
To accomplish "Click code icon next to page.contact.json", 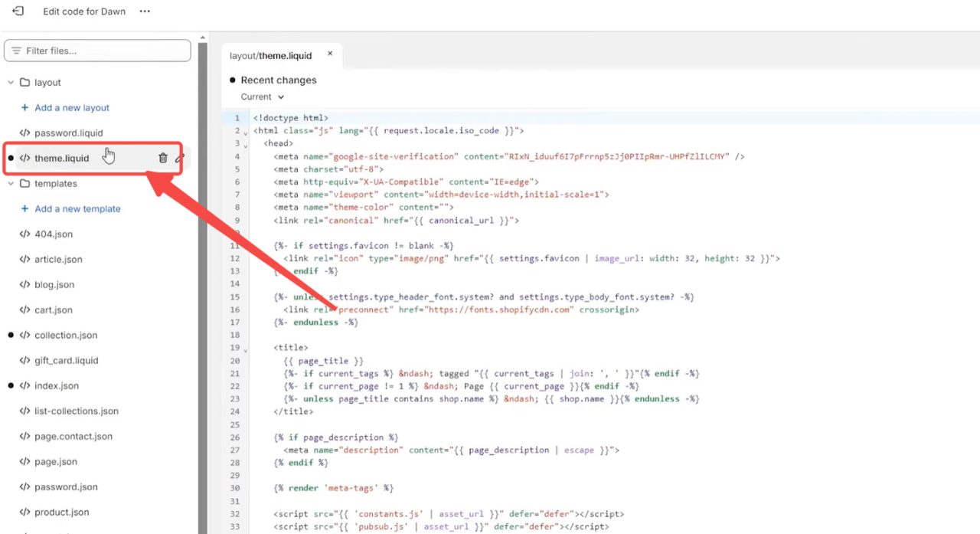I will [x=24, y=436].
